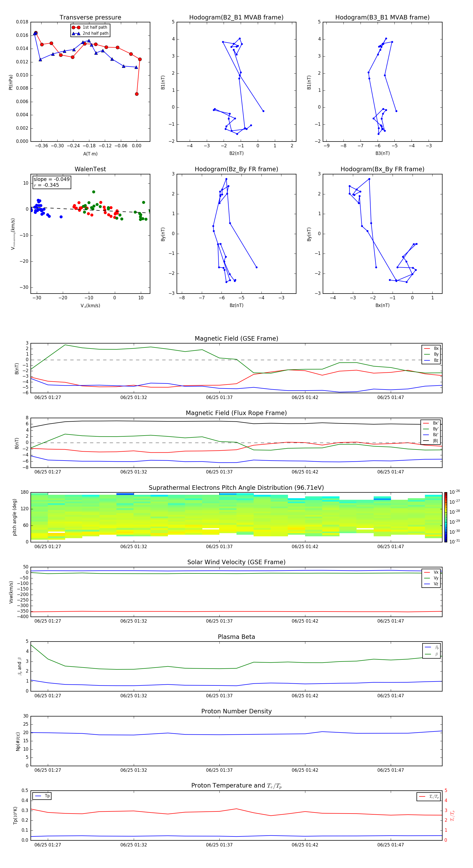Select the Bx entry in GSE legend

pyautogui.click(x=431, y=349)
